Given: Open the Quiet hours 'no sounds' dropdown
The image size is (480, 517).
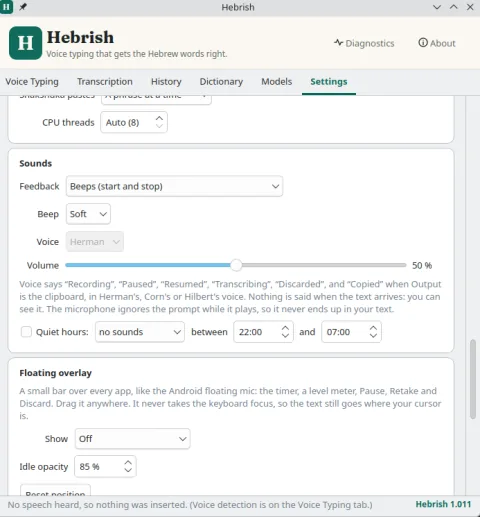Looking at the screenshot, I should click(140, 332).
